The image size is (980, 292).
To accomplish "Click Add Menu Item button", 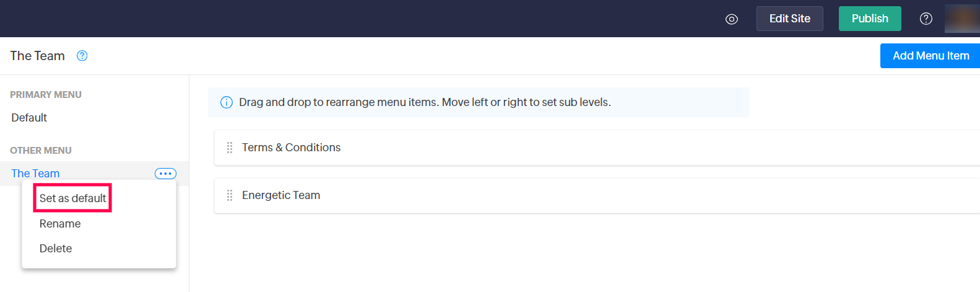I will click(x=930, y=56).
